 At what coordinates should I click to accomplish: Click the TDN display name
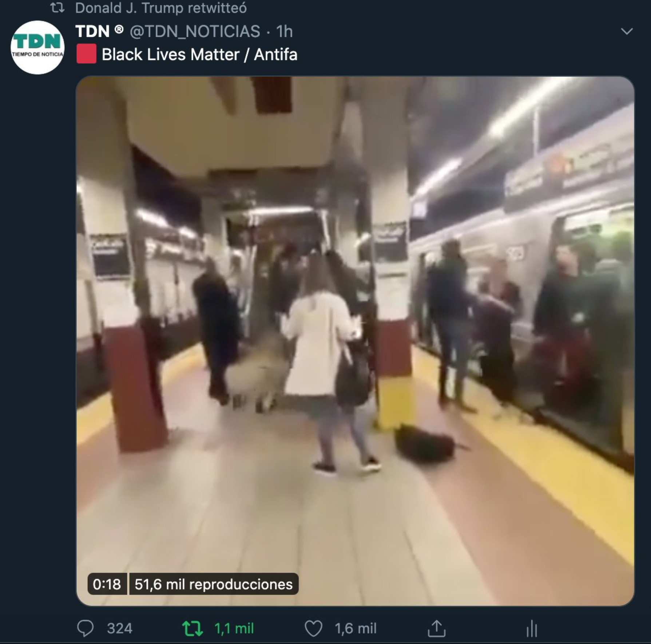coord(92,32)
